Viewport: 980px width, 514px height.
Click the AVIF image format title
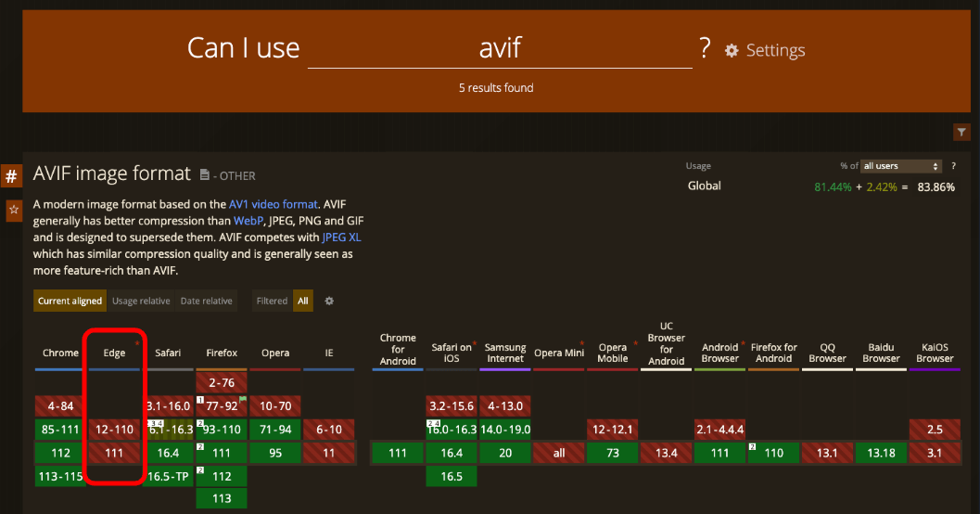(x=112, y=173)
